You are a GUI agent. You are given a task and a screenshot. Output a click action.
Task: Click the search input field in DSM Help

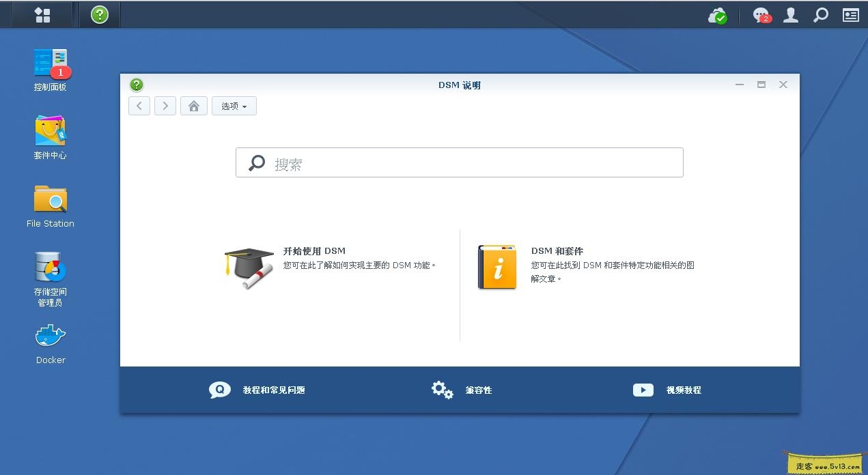(459, 162)
